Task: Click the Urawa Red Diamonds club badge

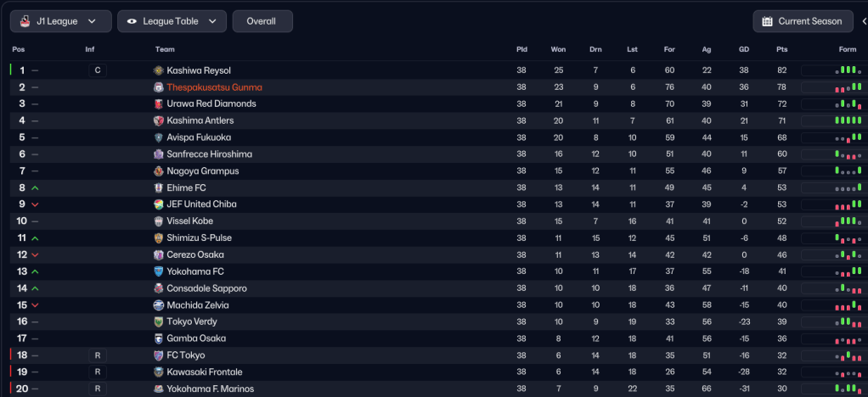Action: [159, 103]
